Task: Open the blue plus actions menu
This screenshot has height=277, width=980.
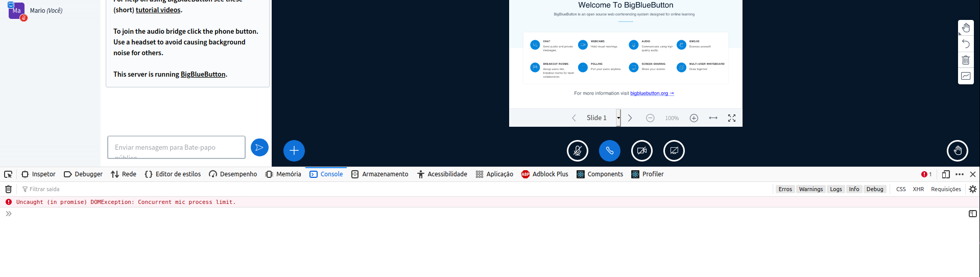Action: (x=294, y=151)
